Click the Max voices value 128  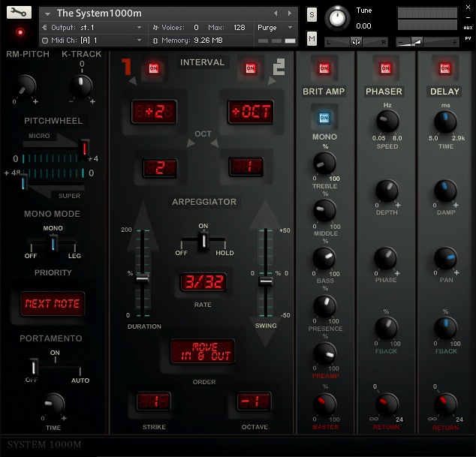240,28
